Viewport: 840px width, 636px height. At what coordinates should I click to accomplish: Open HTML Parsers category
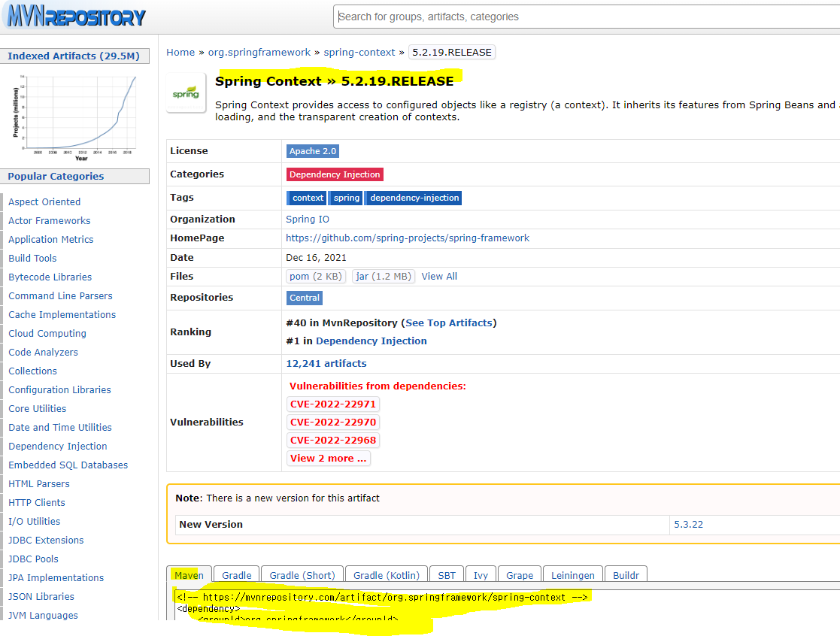[39, 483]
